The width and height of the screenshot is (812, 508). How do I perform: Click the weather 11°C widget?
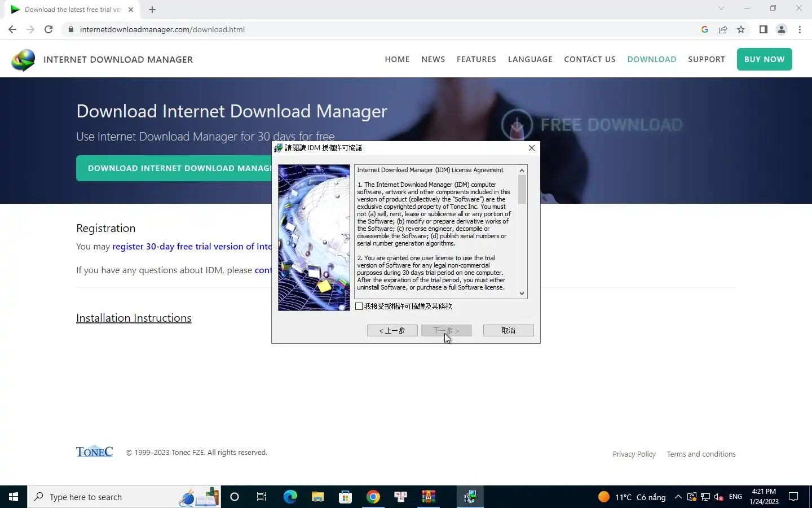[x=632, y=497]
